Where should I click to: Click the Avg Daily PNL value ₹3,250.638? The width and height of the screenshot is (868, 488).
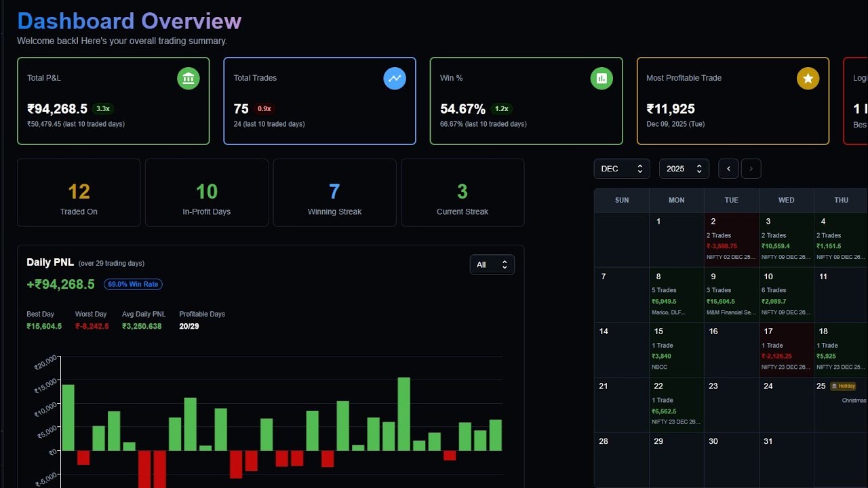(142, 326)
